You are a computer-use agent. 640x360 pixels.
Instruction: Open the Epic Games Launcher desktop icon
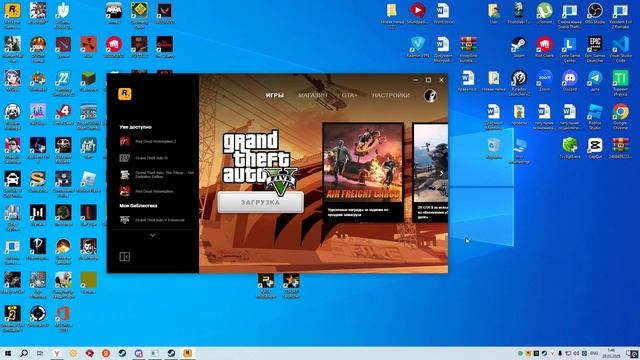pos(595,49)
